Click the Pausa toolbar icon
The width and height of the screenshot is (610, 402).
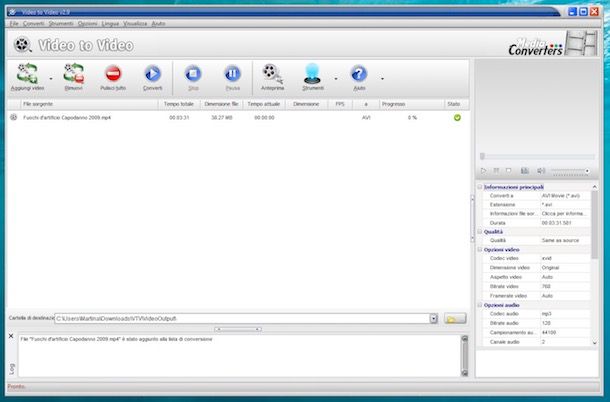pyautogui.click(x=232, y=73)
